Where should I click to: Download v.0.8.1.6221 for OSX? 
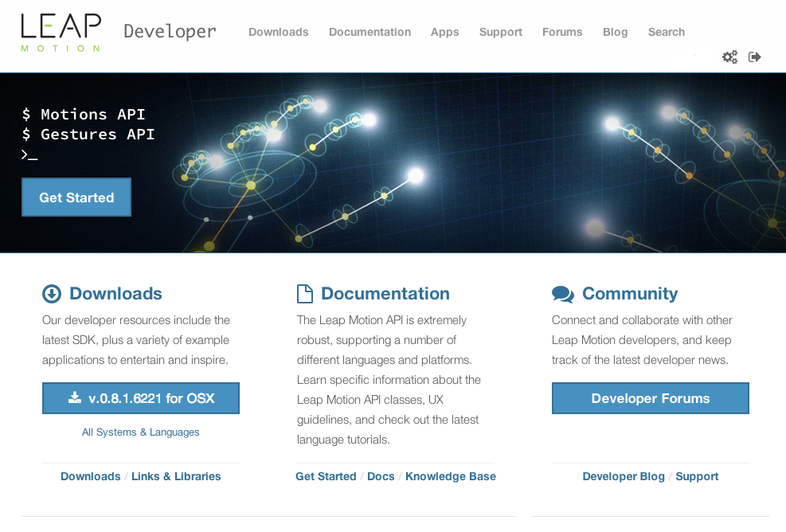141,398
